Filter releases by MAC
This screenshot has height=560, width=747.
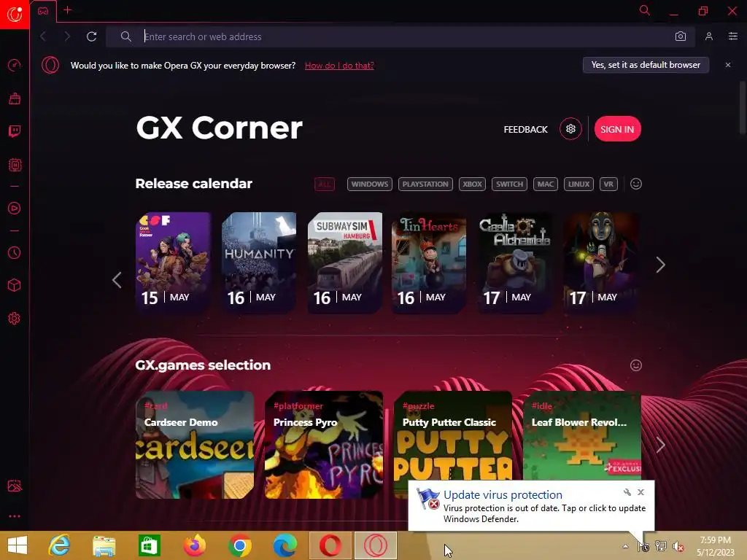click(546, 184)
